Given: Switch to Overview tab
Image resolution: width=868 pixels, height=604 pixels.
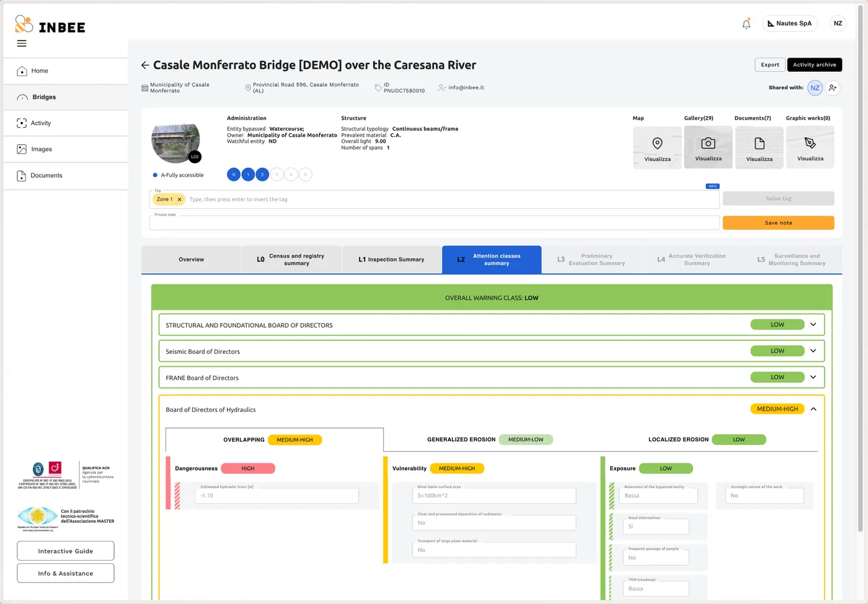Looking at the screenshot, I should pos(191,260).
